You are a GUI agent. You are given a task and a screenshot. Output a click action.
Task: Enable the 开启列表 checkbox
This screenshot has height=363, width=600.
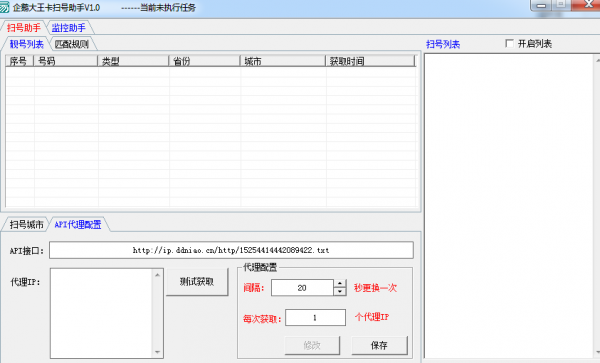click(x=509, y=44)
